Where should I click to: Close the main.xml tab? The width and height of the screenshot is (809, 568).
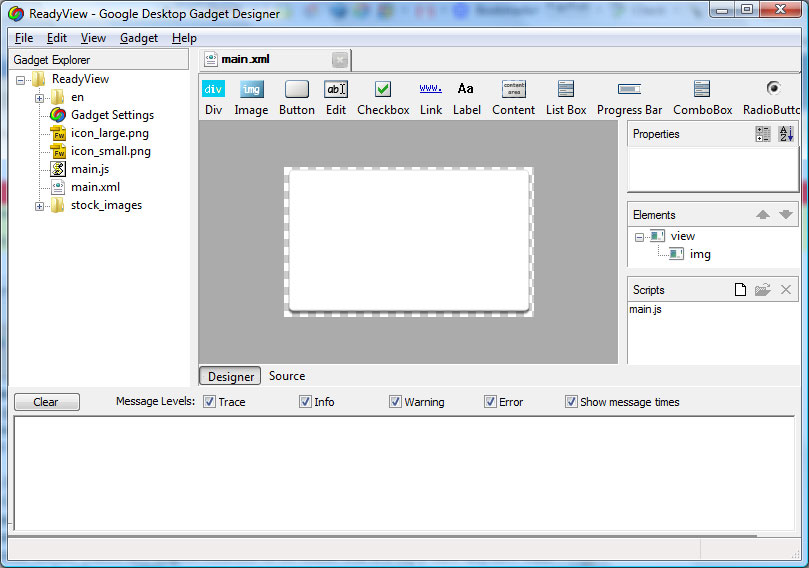(x=340, y=60)
